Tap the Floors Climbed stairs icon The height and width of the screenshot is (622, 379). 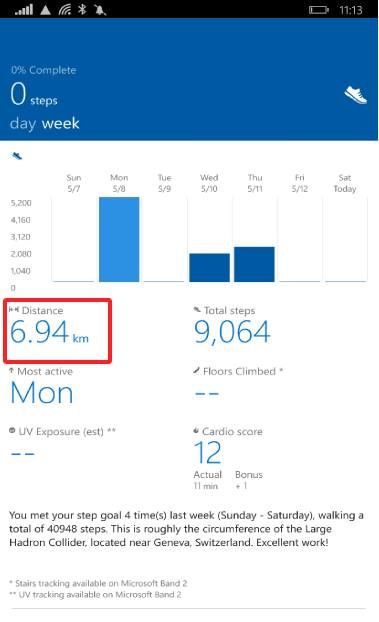[196, 371]
